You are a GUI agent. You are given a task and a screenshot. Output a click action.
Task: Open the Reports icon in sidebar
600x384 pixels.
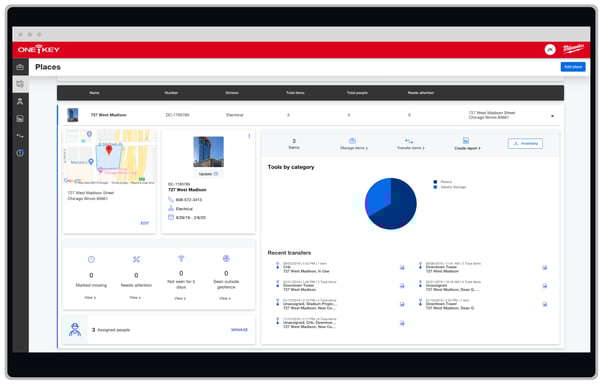[20, 119]
